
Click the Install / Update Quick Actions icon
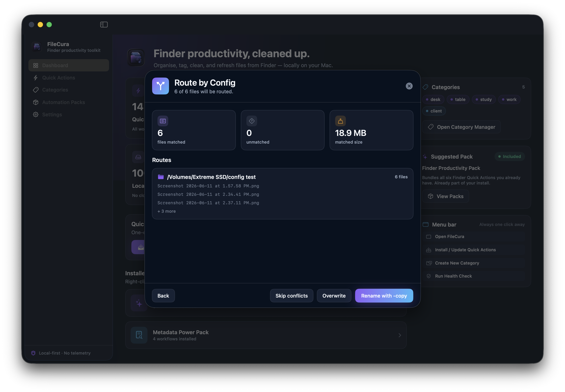point(429,250)
